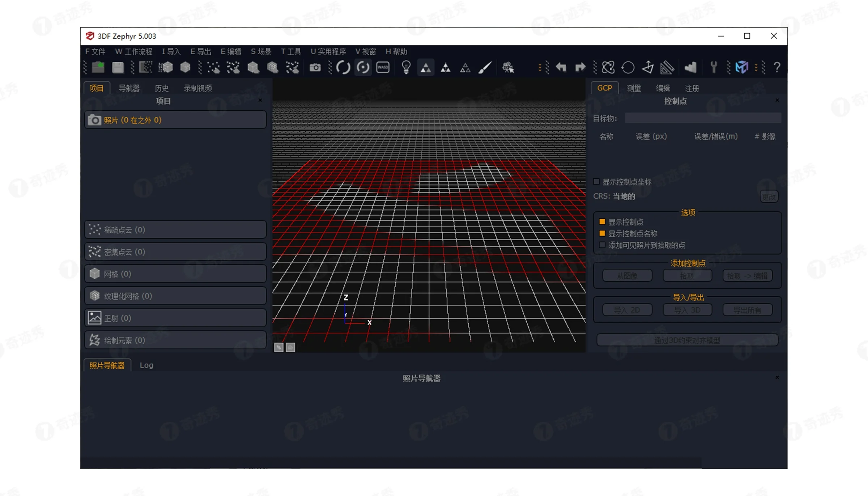Open Zephyr settings via the wrench icon
Image resolution: width=868 pixels, height=496 pixels.
[714, 67]
